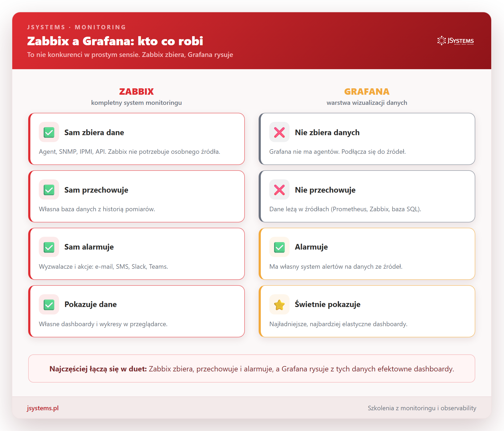Click the text 'kompletny system monitoringu'
504x431 pixels.
137,103
